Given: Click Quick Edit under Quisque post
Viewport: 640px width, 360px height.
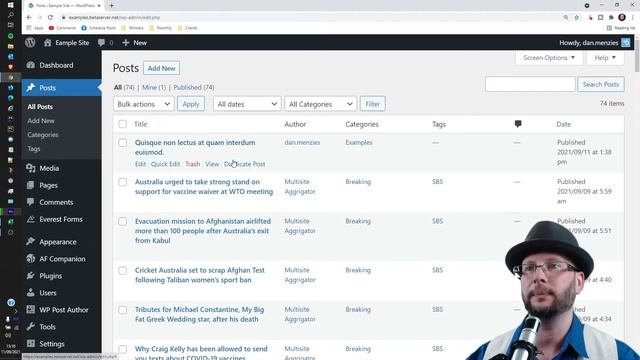Looking at the screenshot, I should [165, 164].
